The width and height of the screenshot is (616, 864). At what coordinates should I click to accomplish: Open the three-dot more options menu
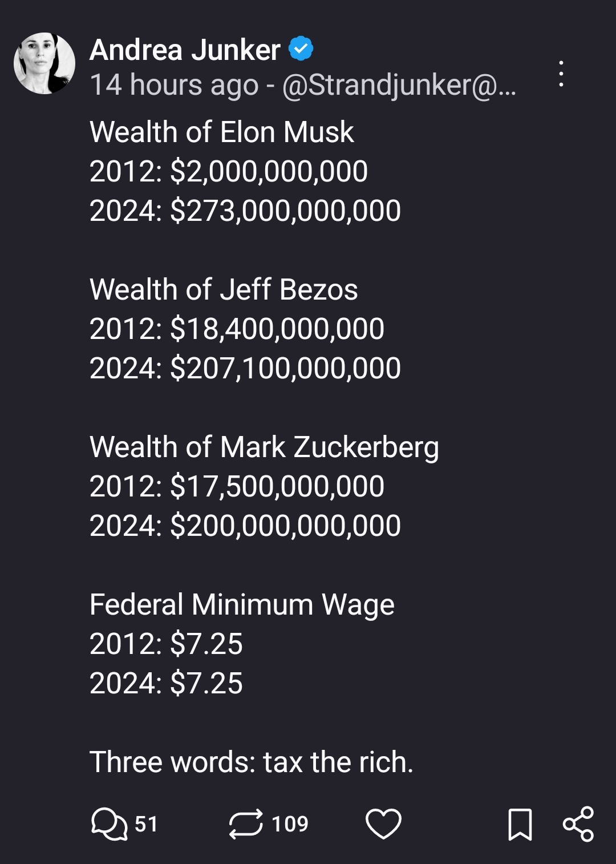coord(561,74)
